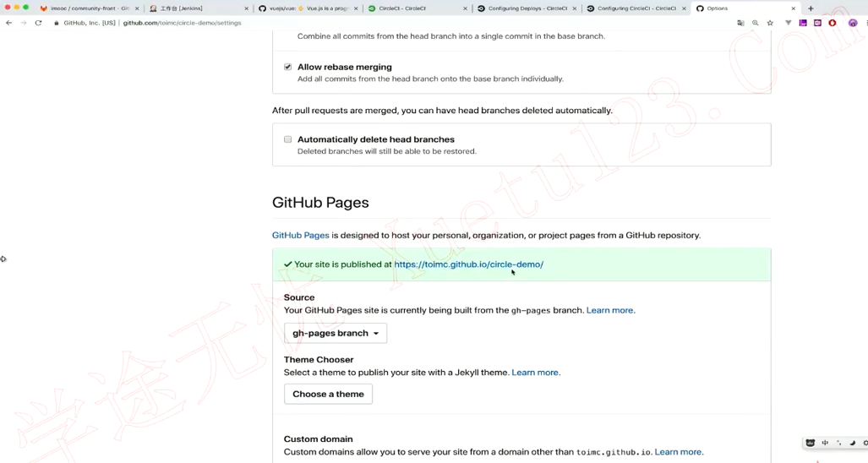This screenshot has height=463, width=868.
Task: Reload the page with the refresh icon
Action: click(38, 23)
